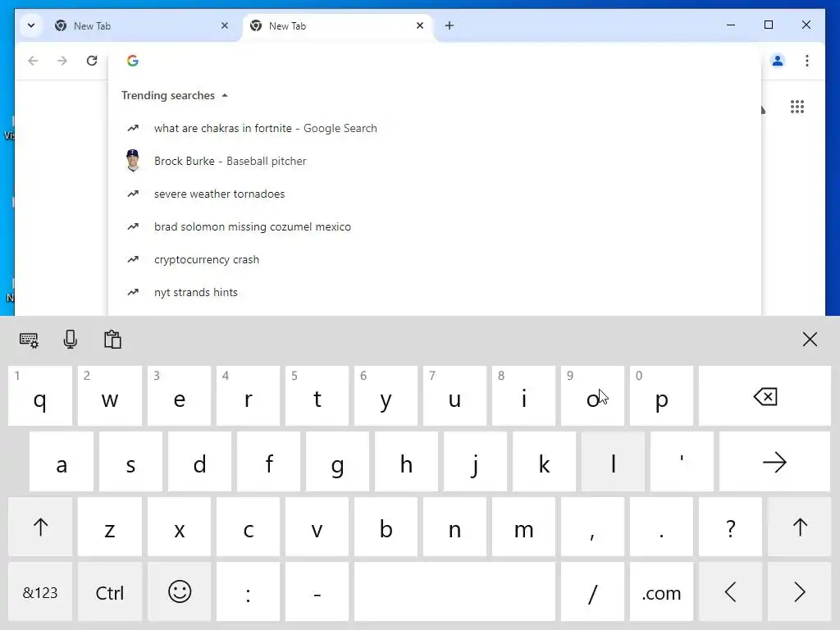Select 'brad solomon missing cozumel mexico' suggestion
Viewport: 840px width, 630px height.
coord(434,226)
